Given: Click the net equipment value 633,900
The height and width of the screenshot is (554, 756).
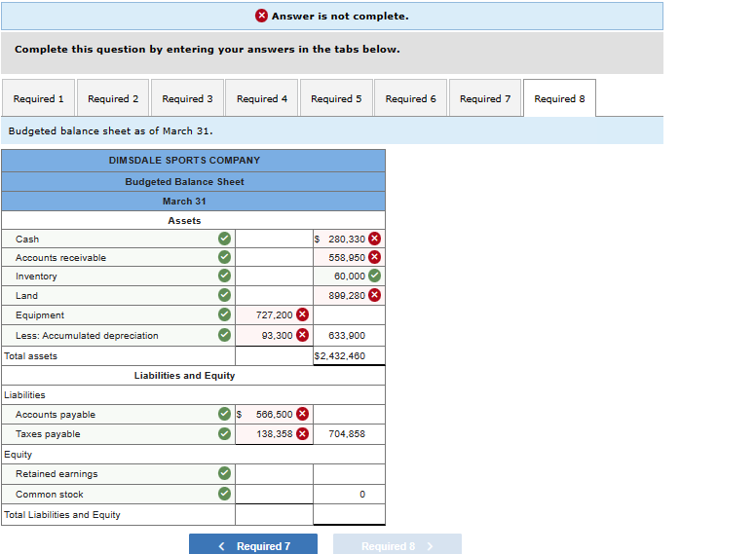Looking at the screenshot, I should coord(347,335).
